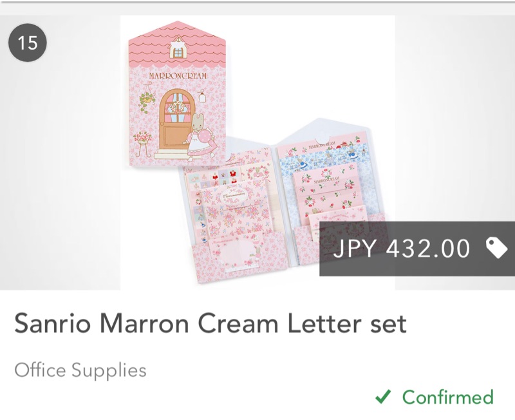Click the hanging lantern right of the door
The image size is (515, 420).
(x=202, y=97)
